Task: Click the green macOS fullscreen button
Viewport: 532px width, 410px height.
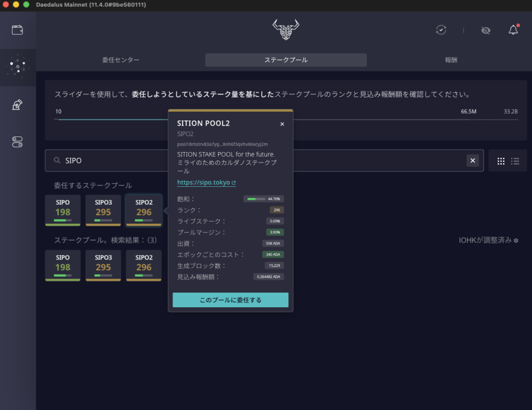Action: click(x=26, y=5)
